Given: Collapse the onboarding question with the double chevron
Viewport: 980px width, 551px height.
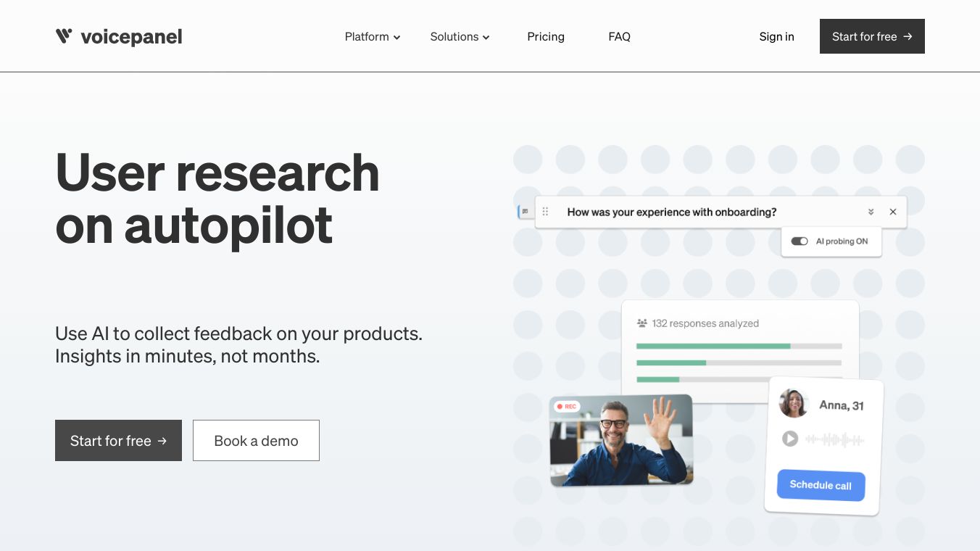Looking at the screenshot, I should point(871,212).
